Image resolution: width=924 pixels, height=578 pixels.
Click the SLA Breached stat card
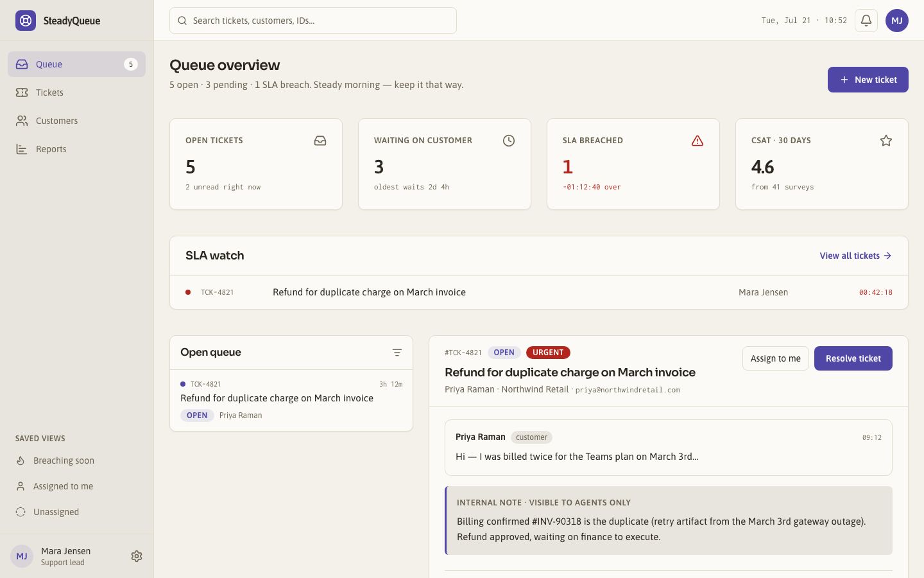tap(633, 164)
